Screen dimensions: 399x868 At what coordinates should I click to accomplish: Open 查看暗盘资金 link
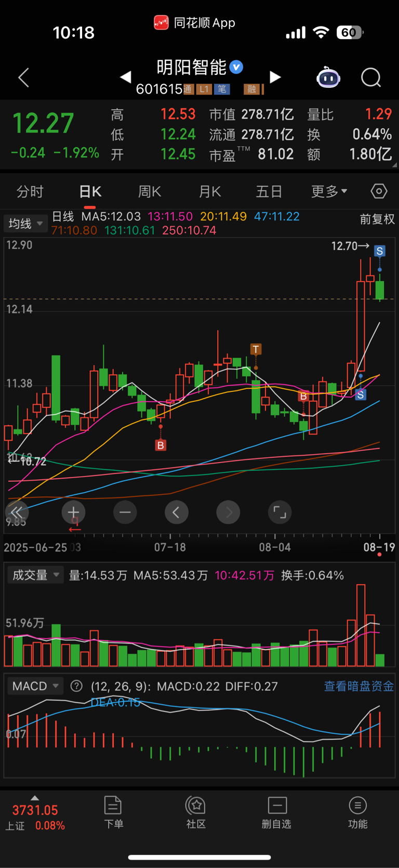359,686
